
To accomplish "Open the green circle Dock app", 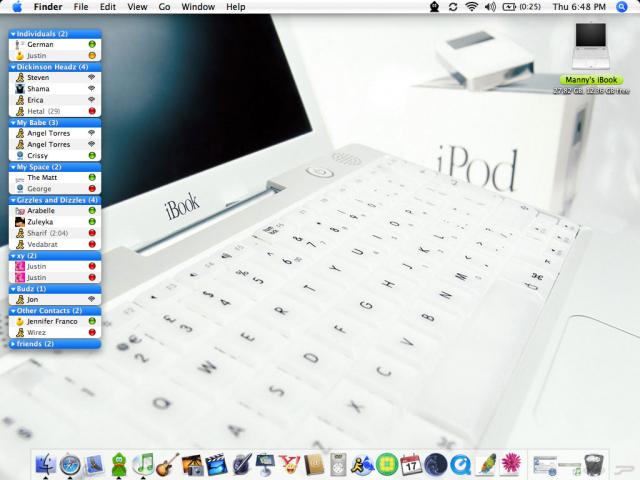I will click(x=387, y=464).
